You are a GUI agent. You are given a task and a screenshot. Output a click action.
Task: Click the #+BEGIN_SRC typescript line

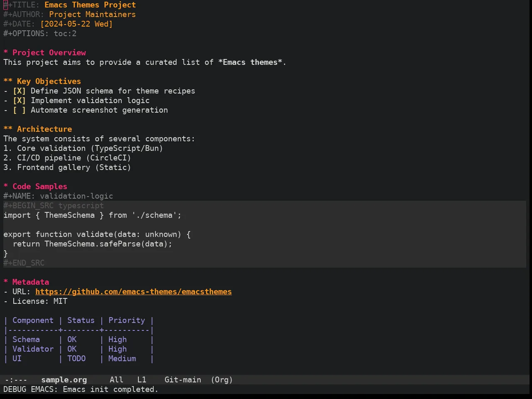54,206
